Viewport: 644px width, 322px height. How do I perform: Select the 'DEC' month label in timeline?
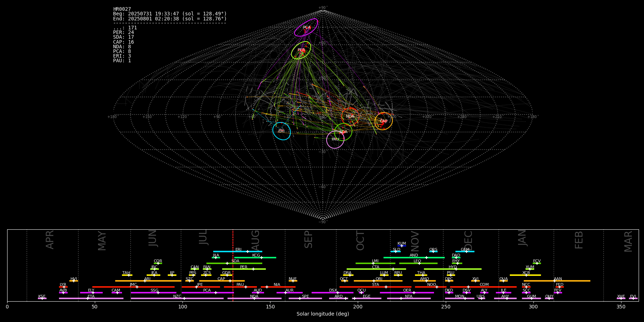click(x=468, y=241)
